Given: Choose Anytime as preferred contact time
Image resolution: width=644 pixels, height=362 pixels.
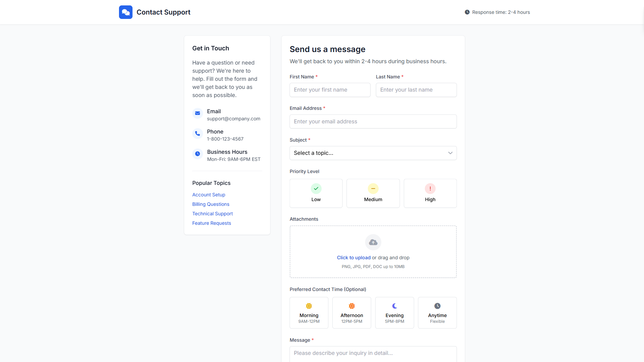Looking at the screenshot, I should [x=437, y=312].
